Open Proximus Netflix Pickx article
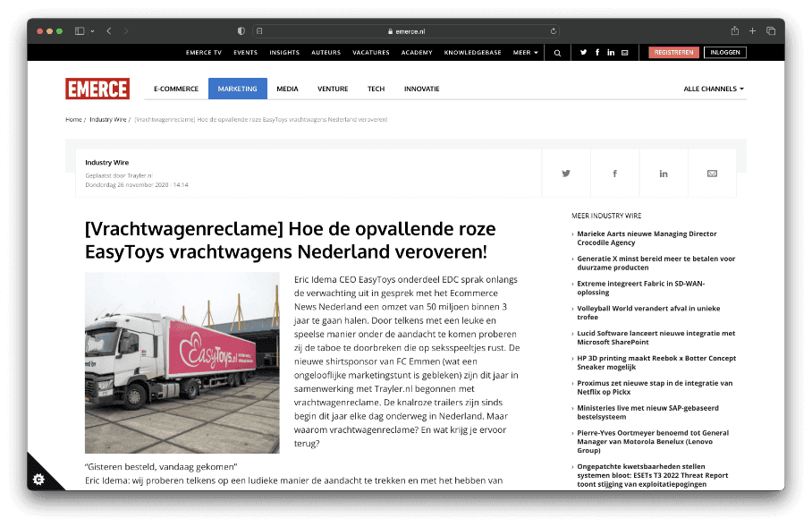 [x=655, y=387]
